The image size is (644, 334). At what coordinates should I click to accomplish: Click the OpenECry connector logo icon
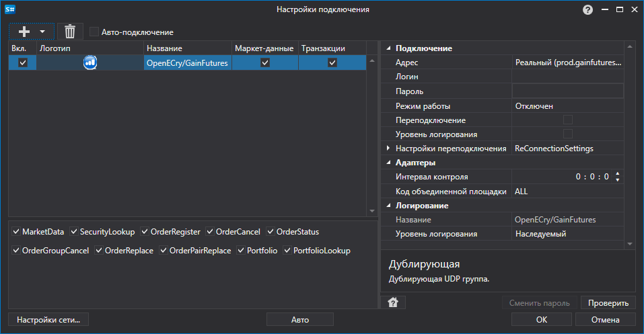(x=90, y=62)
